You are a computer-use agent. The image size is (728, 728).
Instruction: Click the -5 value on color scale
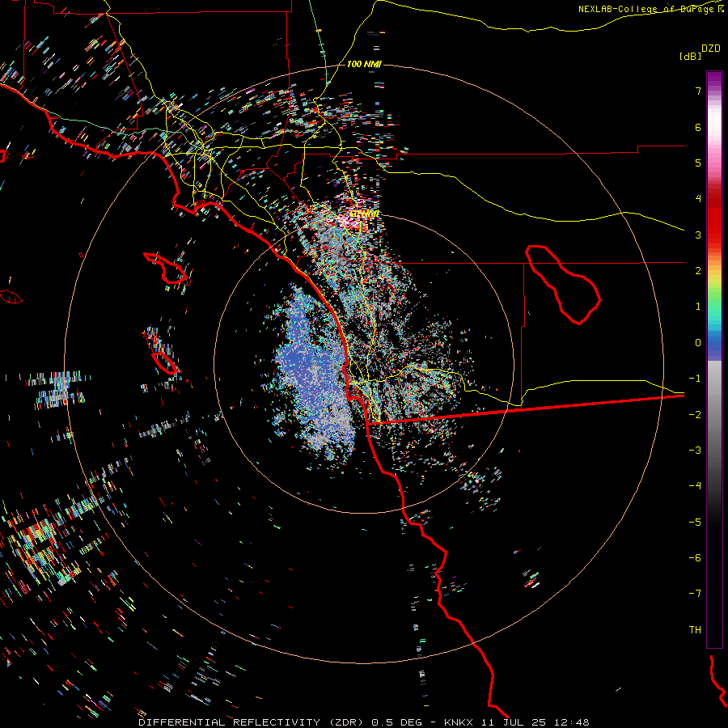coord(695,523)
